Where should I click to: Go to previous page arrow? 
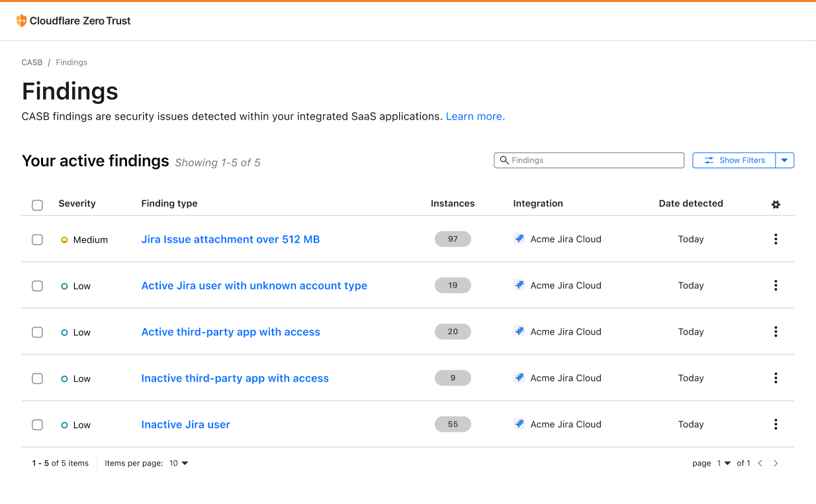point(760,463)
